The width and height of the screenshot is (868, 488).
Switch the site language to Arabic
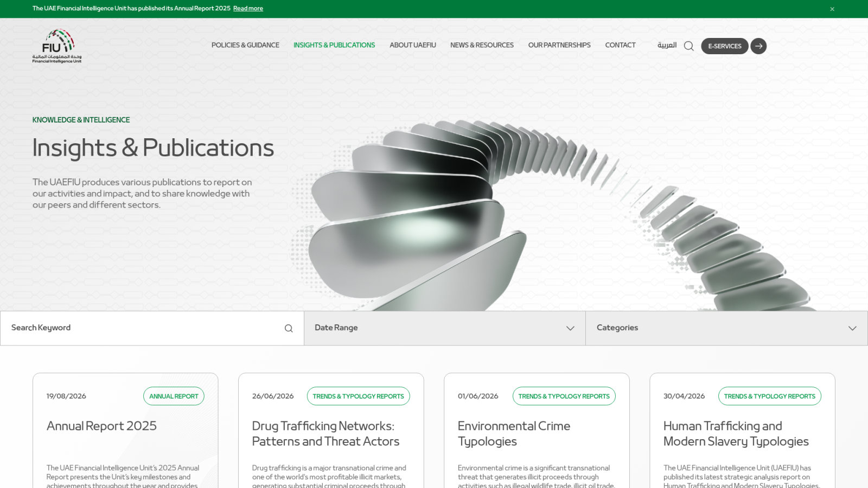pos(667,46)
